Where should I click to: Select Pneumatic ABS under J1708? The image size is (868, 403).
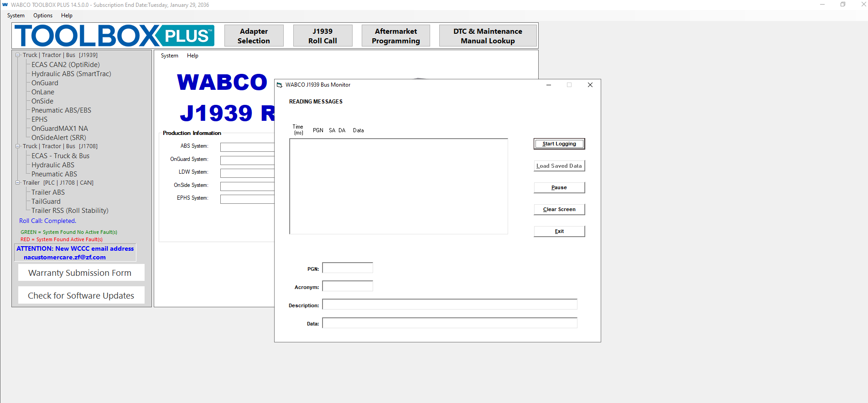point(54,174)
